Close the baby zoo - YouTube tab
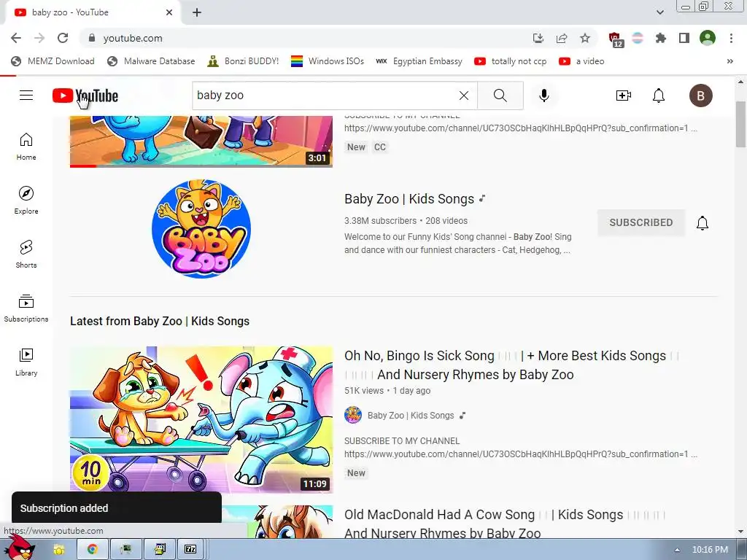This screenshot has width=747, height=560. (x=169, y=12)
